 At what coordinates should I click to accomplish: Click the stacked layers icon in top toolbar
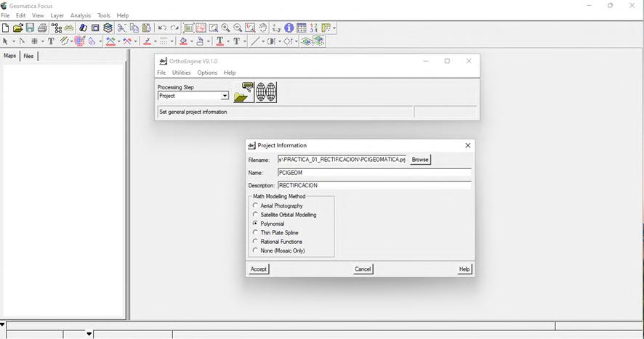108,28
